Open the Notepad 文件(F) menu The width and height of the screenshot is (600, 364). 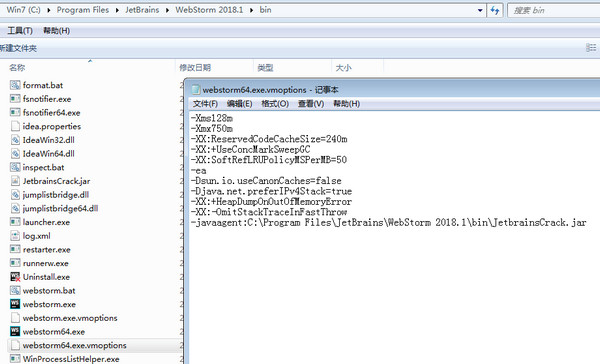click(205, 104)
